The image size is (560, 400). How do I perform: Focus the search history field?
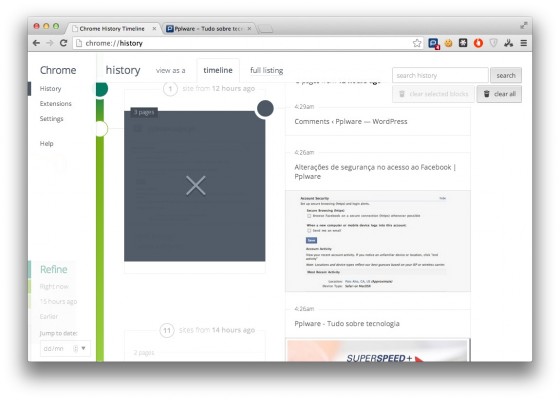(440, 75)
